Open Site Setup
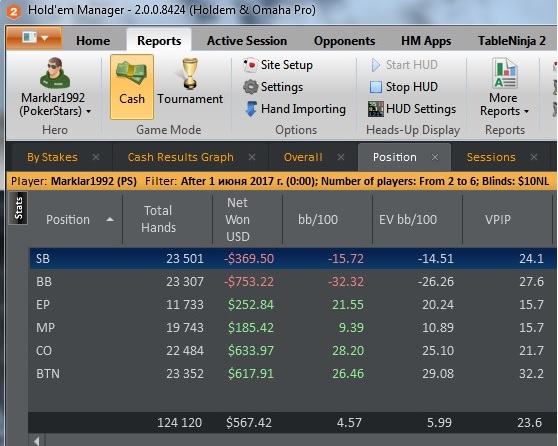558x446 pixels. [278, 65]
